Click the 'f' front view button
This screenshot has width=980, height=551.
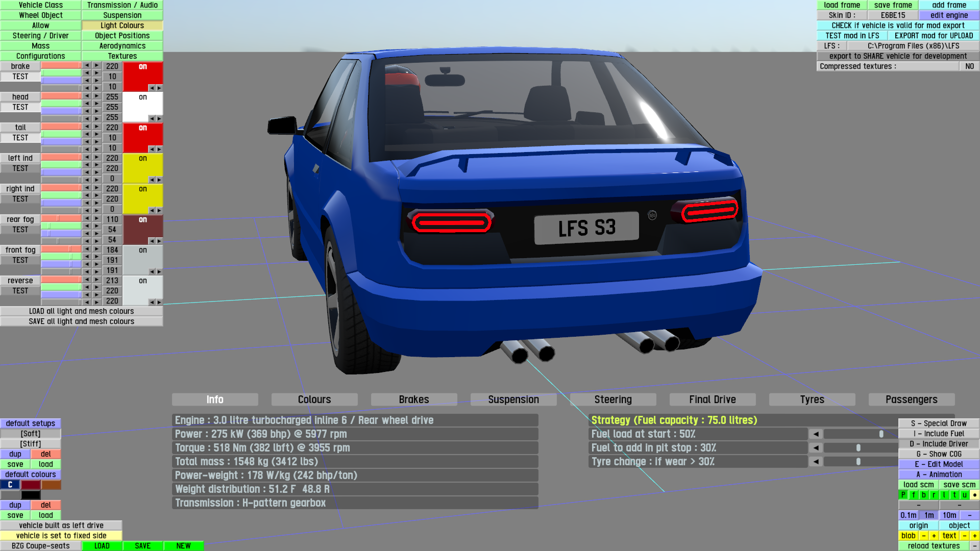(913, 495)
